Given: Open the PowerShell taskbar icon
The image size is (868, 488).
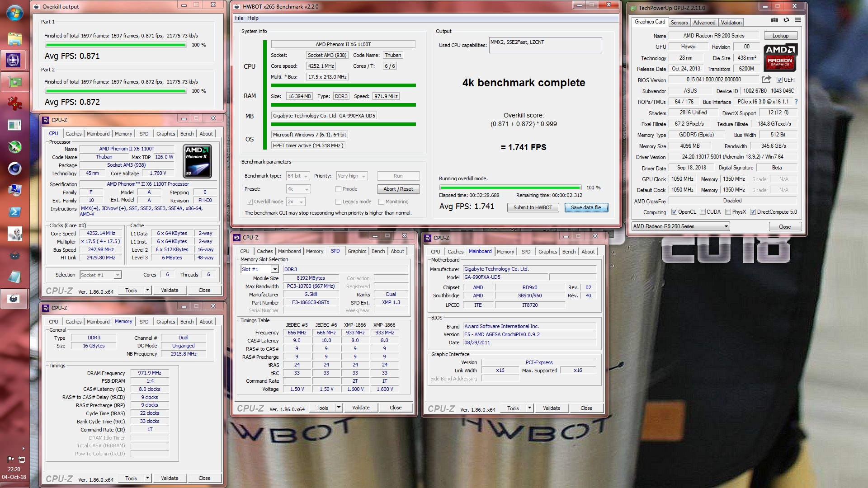Looking at the screenshot, I should [x=14, y=212].
